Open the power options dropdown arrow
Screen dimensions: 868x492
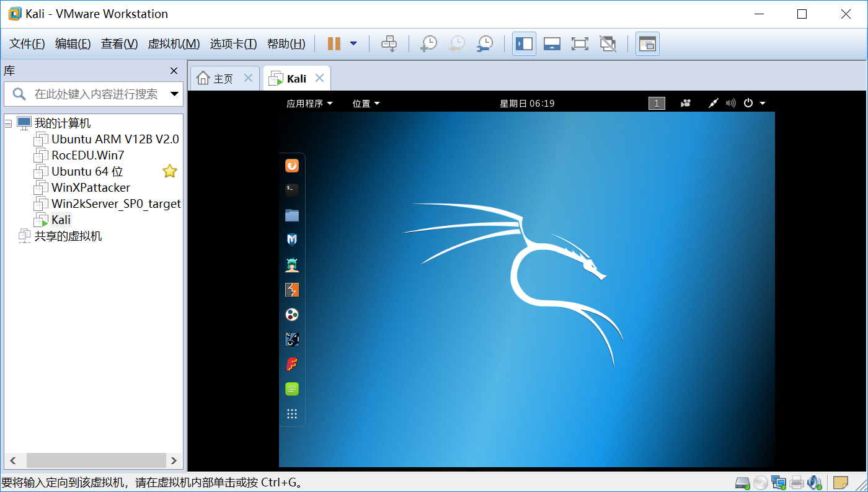click(353, 43)
